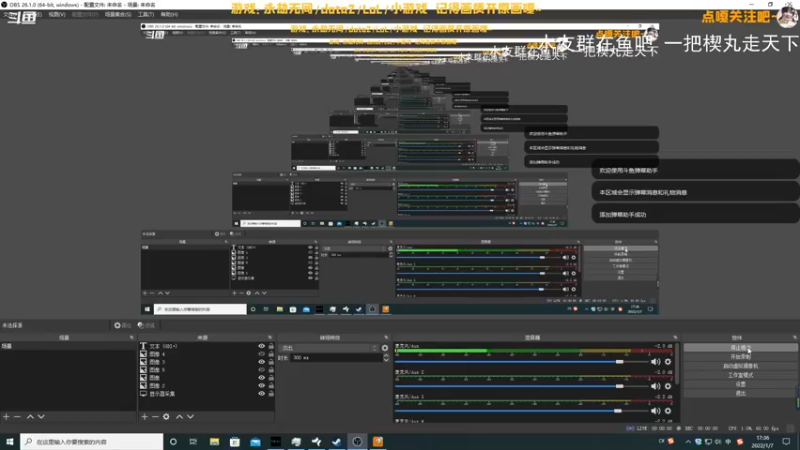Mute the 麦克风/Aux channel speaker icon
This screenshot has width=800, height=450.
tap(656, 362)
